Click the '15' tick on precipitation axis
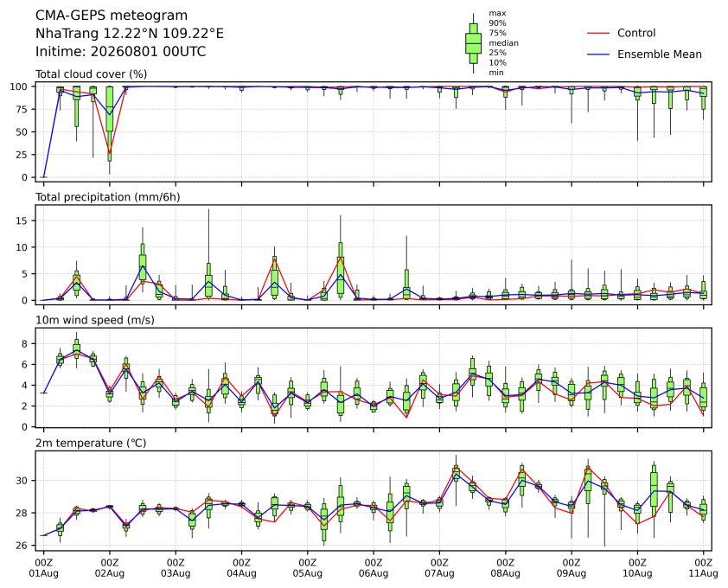 click(22, 221)
